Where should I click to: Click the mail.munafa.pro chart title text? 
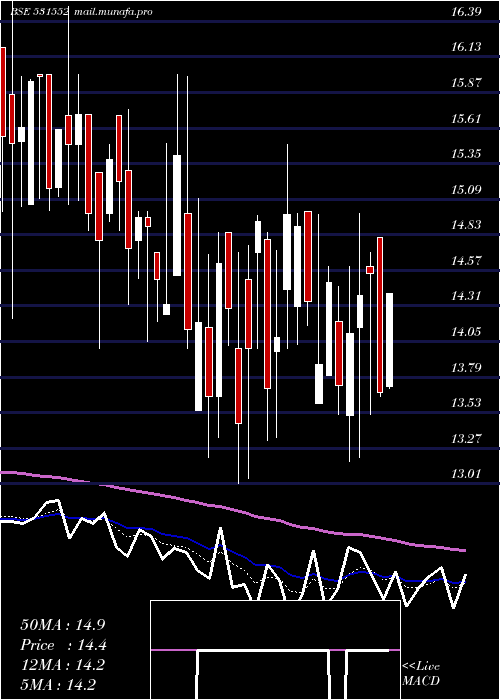(x=112, y=12)
